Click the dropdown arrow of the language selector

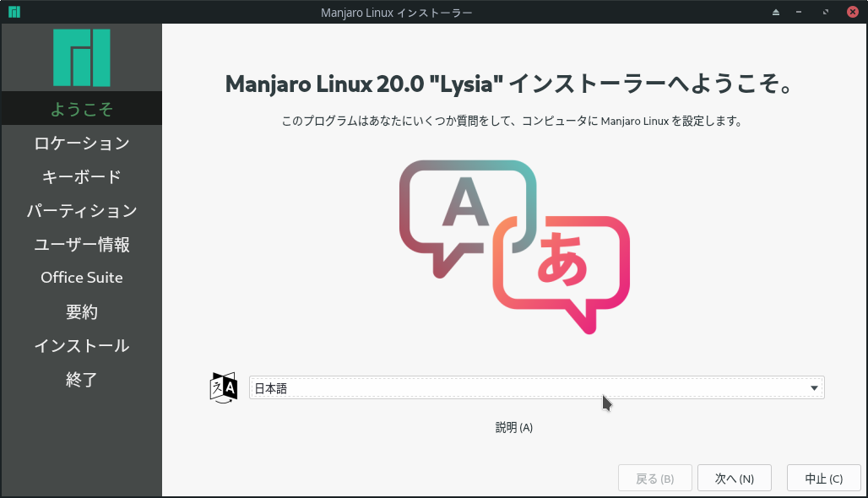[814, 388]
